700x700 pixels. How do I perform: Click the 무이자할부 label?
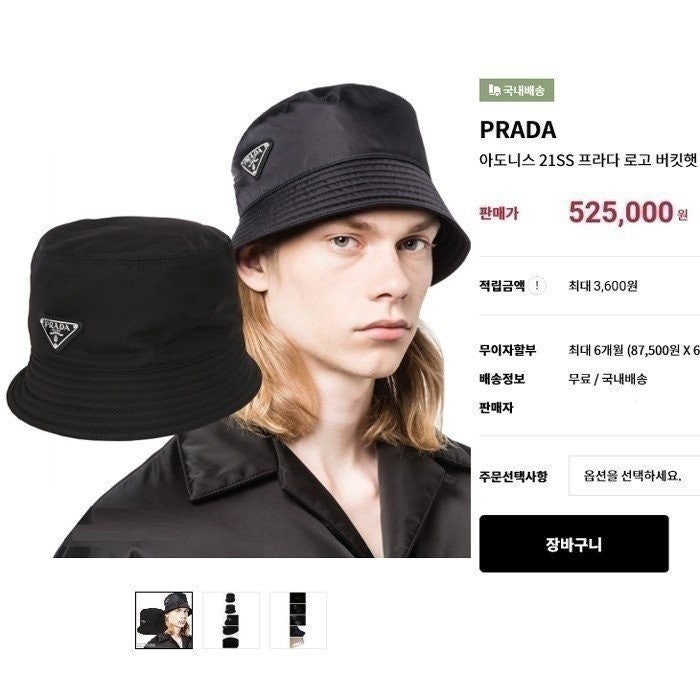[x=508, y=350]
